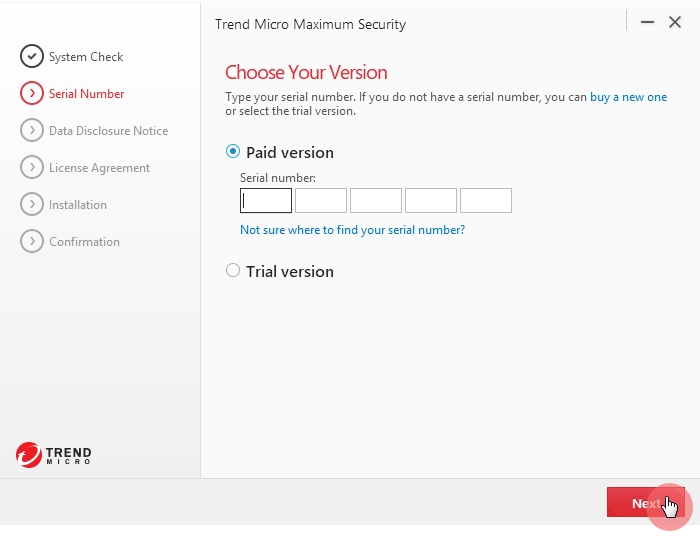Click the Trend Micro logo
Viewport: 700px width, 536px height.
click(54, 455)
